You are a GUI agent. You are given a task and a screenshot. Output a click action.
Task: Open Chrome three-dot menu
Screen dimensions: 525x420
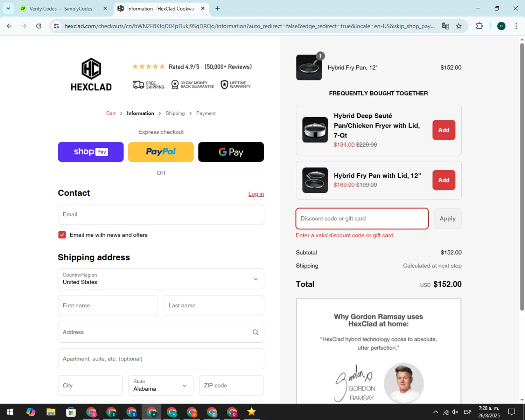516,26
